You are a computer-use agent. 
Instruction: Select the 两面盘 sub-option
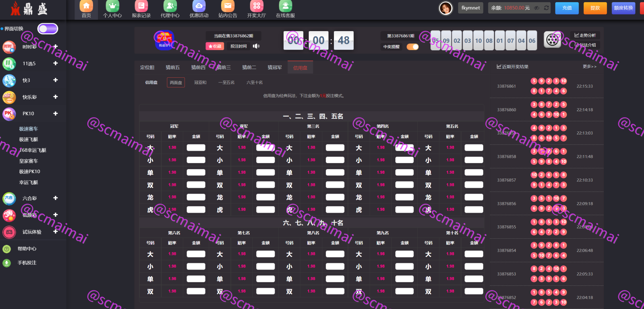pos(176,83)
